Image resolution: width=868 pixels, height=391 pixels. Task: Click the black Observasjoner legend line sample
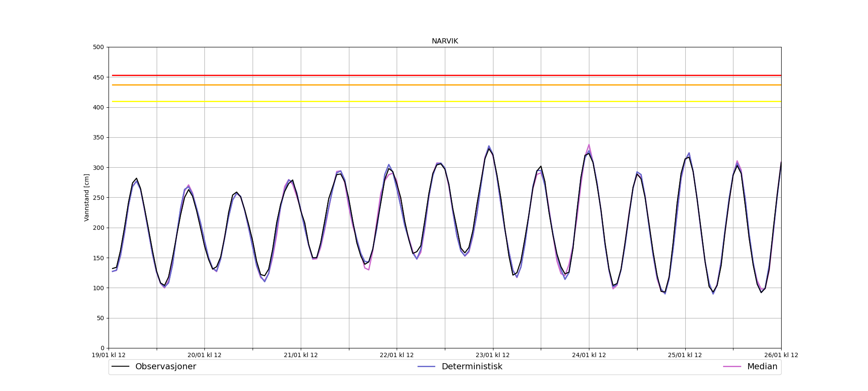pyautogui.click(x=121, y=367)
